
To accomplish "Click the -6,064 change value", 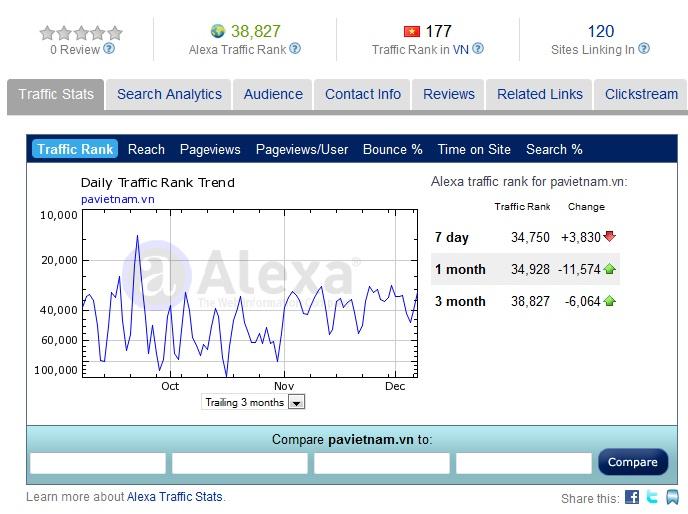I will [583, 301].
